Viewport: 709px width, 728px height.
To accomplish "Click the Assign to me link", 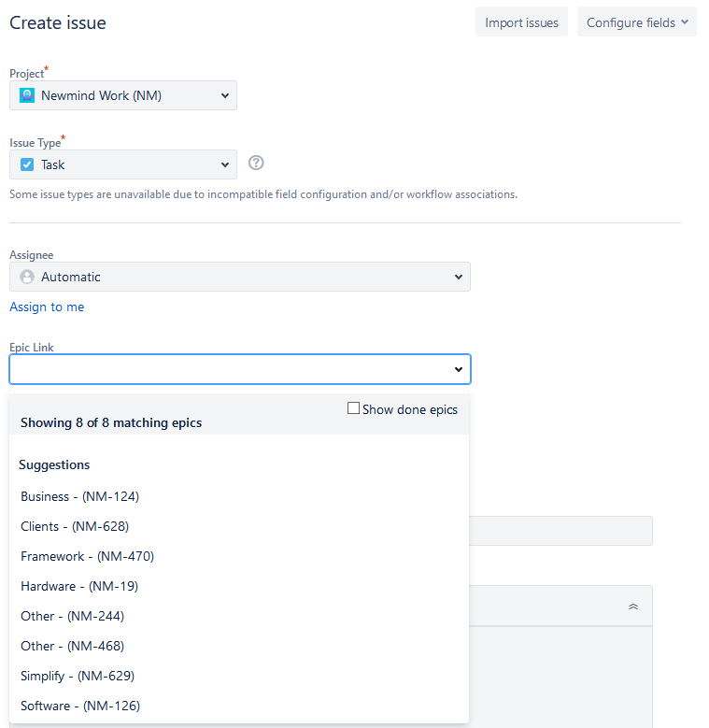I will point(47,307).
